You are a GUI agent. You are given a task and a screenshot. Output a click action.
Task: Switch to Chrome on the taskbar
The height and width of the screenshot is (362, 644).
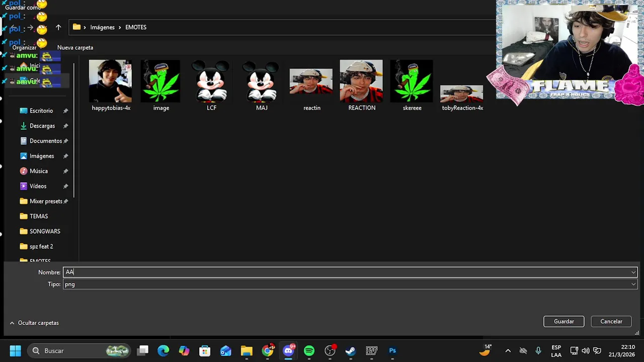click(268, 350)
